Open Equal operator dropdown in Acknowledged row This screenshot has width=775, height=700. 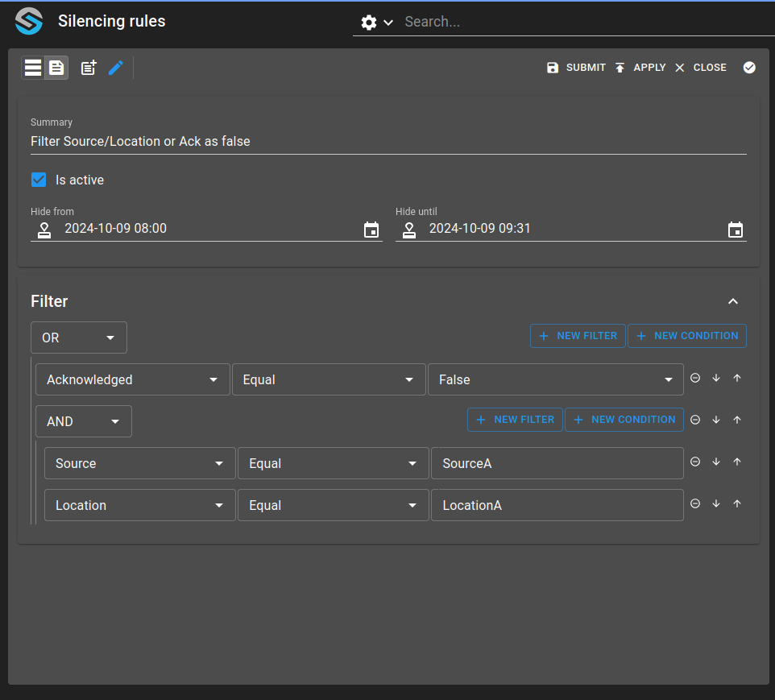pyautogui.click(x=329, y=379)
